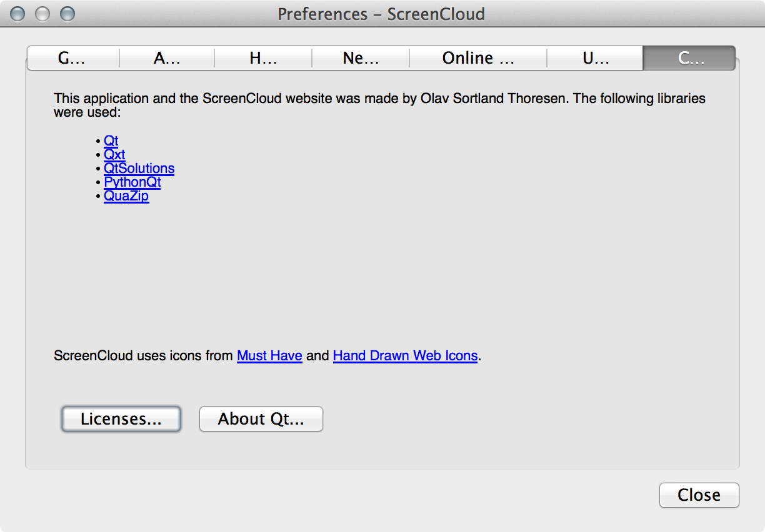Select the "H…" tab
The width and height of the screenshot is (765, 532).
263,58
